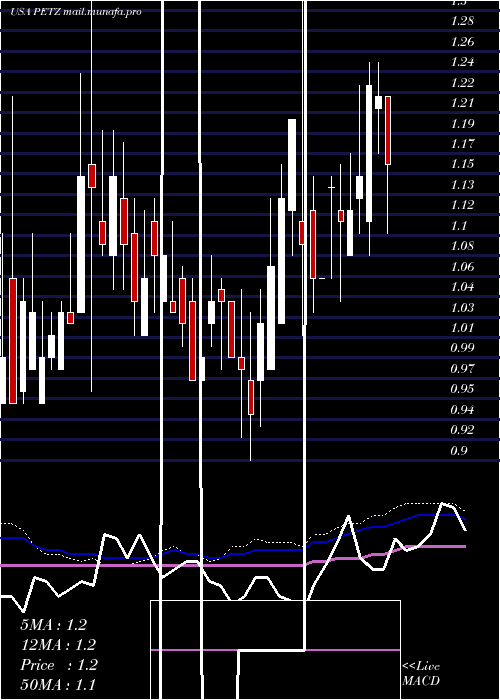Select the last red candlestick on the chart

pos(388,130)
